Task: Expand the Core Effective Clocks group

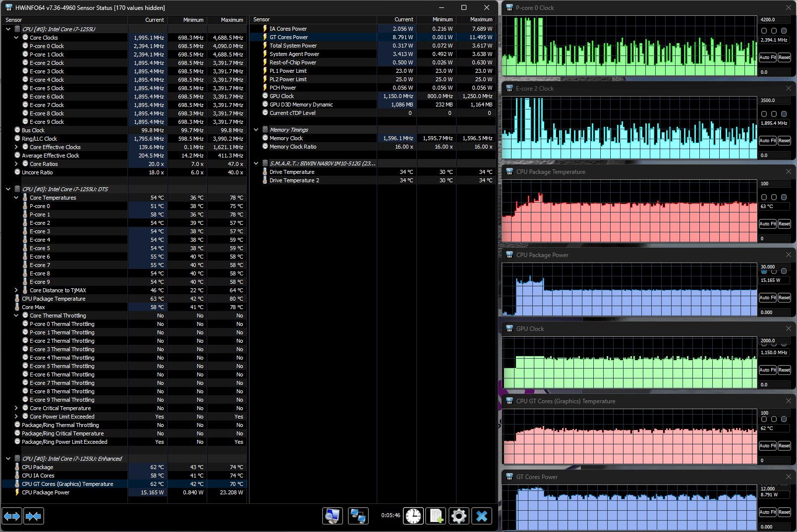Action: coord(16,147)
